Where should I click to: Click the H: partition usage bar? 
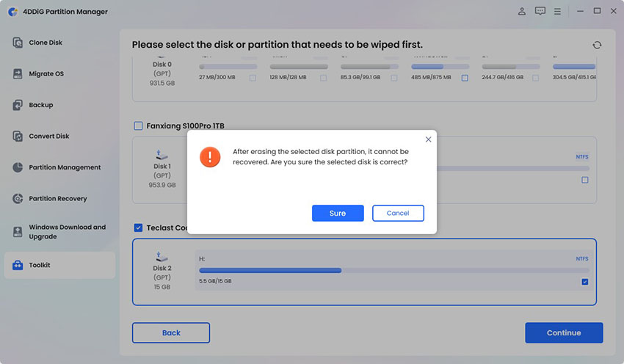[x=394, y=271]
